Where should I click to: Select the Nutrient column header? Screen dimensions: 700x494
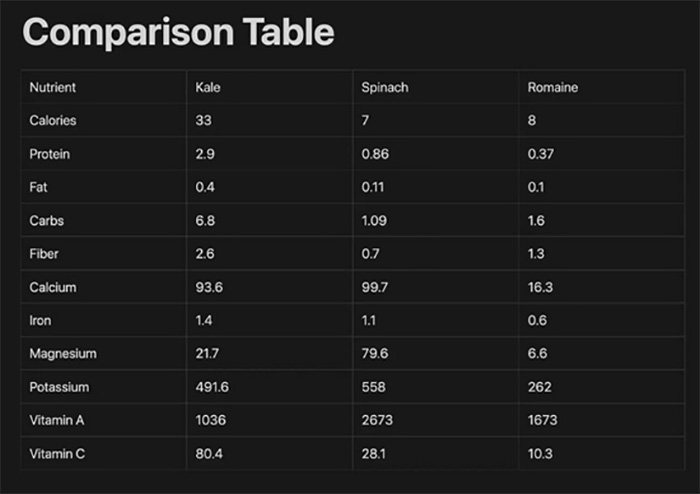[x=53, y=87]
